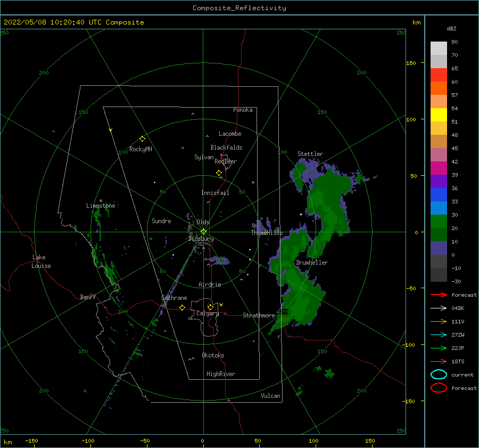Click the Banff label

(x=88, y=297)
